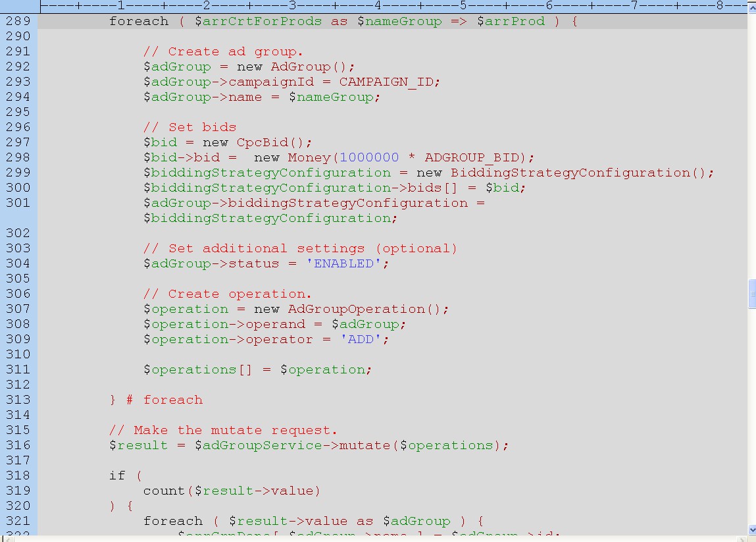
Task: Click line number 316 in the gutter
Action: click(x=18, y=445)
